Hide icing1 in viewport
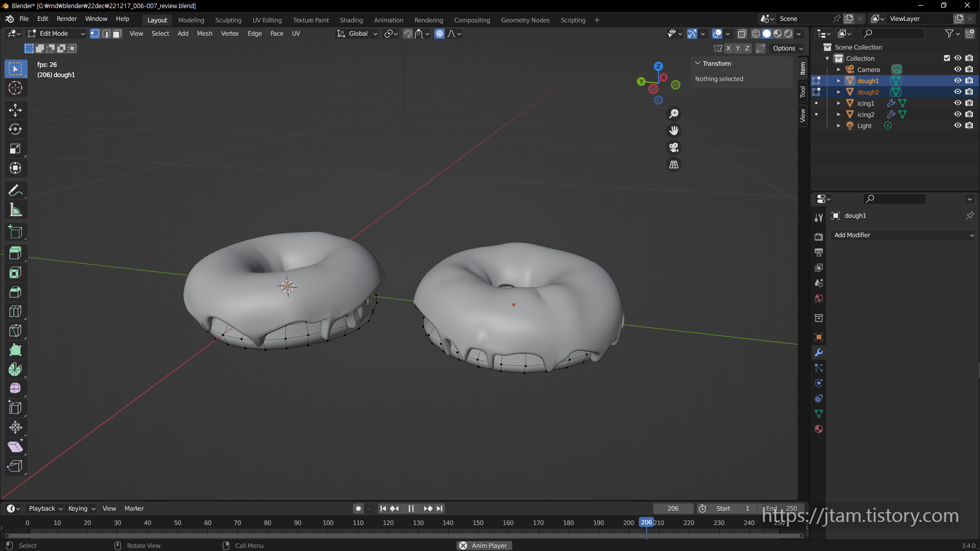 pyautogui.click(x=958, y=103)
